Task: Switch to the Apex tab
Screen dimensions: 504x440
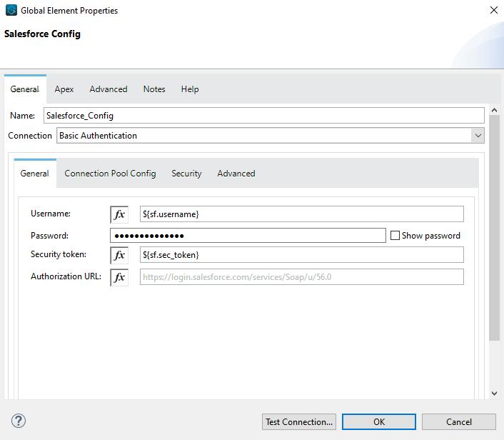Action: (x=64, y=89)
